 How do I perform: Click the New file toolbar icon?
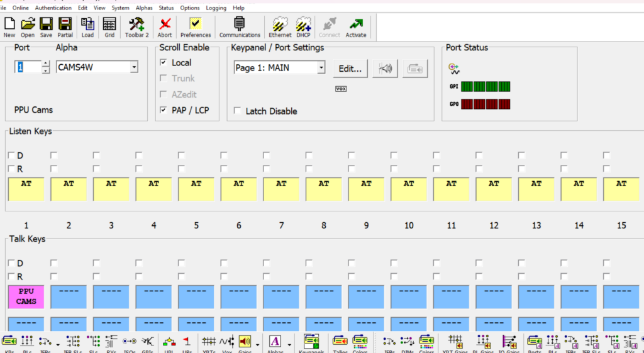(9, 26)
